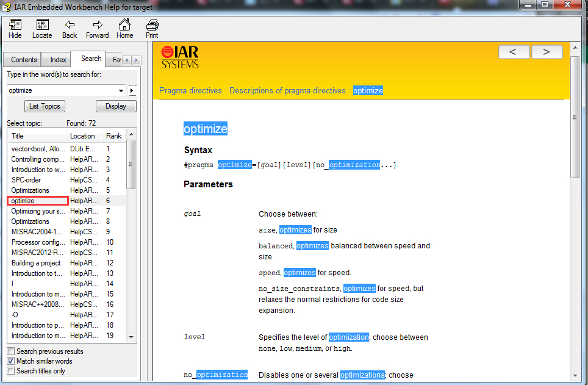Viewport: 588px width, 385px height.
Task: Open the Home page icon
Action: (124, 25)
